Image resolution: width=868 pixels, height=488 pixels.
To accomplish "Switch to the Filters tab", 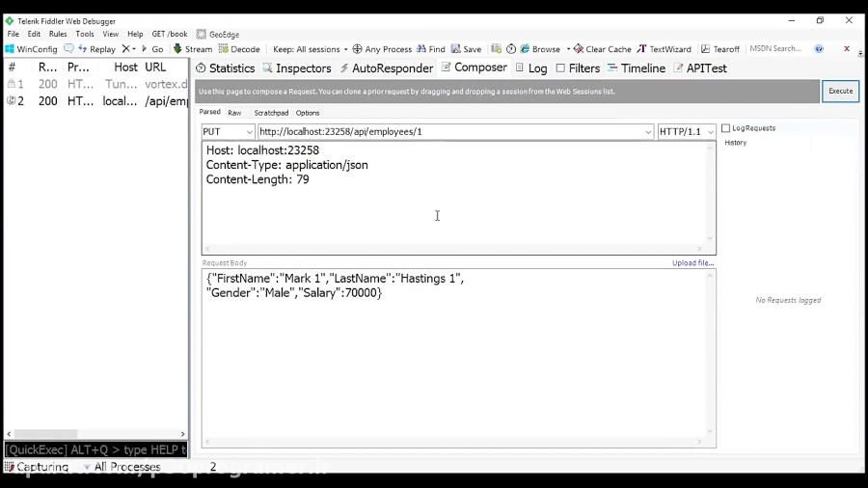I will point(578,68).
